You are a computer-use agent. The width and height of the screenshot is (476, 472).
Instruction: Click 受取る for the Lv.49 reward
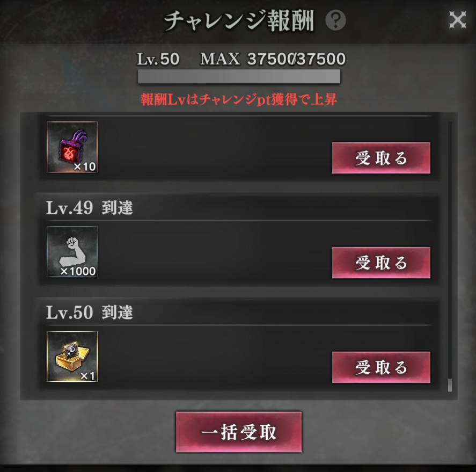point(381,263)
